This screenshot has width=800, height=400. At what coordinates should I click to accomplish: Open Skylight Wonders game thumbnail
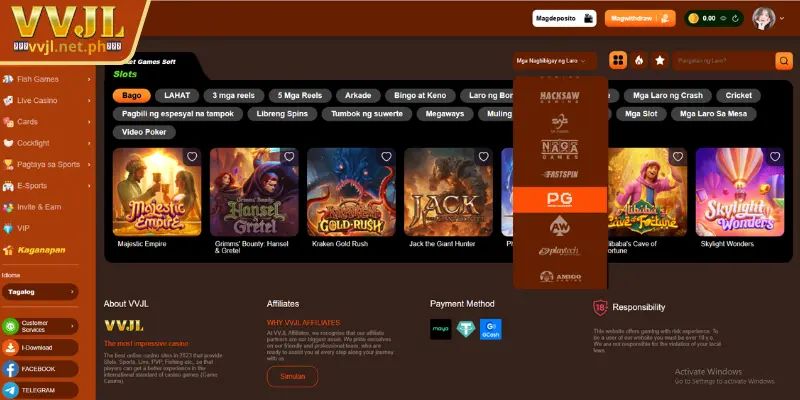(740, 192)
